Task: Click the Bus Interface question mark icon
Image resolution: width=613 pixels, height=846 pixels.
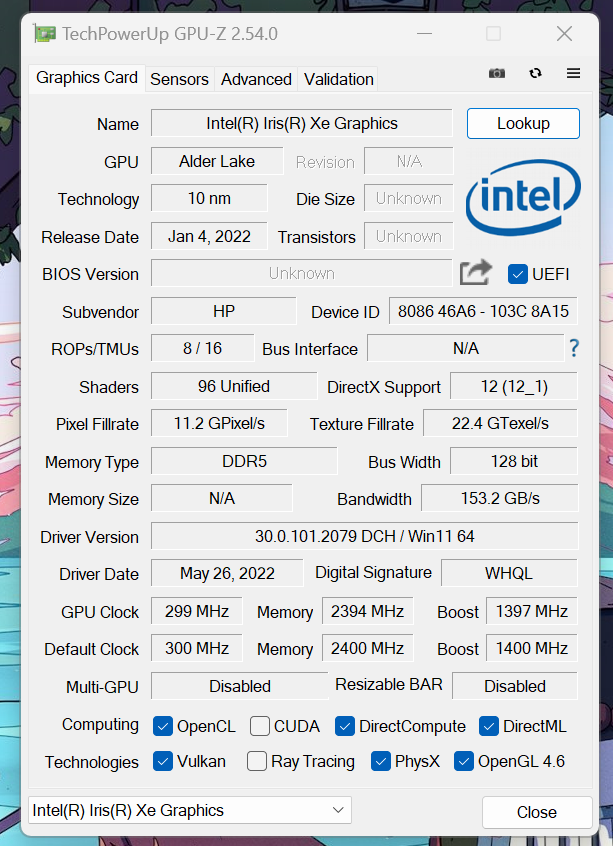Action: (574, 348)
